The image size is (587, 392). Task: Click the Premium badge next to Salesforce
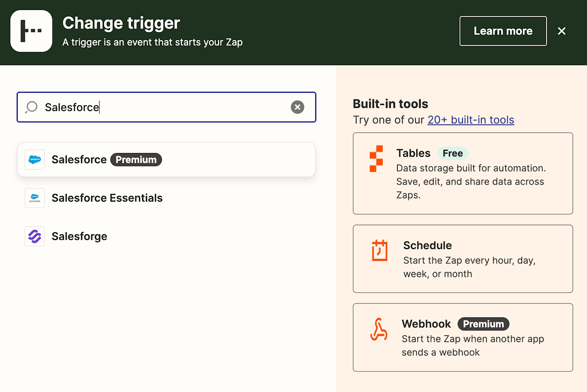click(136, 160)
